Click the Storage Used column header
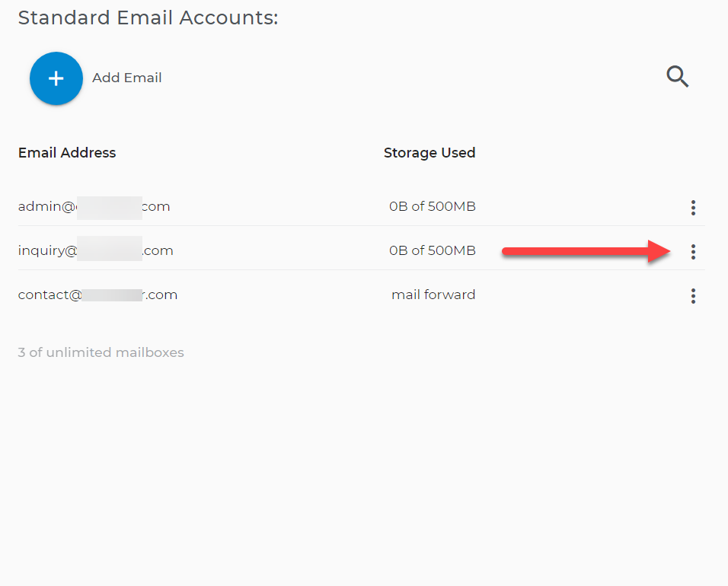728x586 pixels. [429, 153]
